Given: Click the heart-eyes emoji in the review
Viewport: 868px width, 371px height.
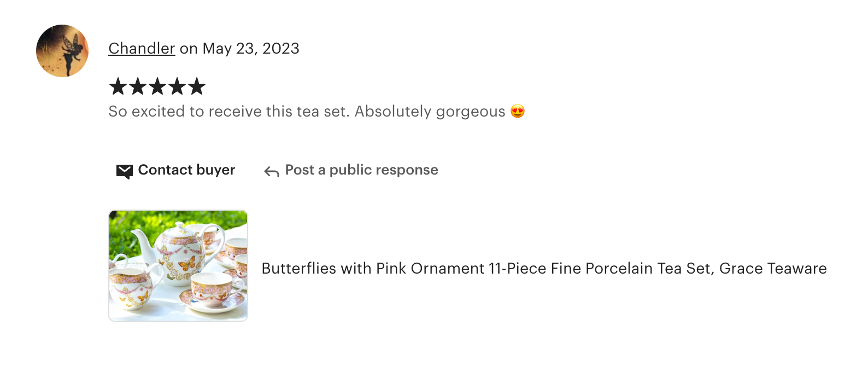Looking at the screenshot, I should click(518, 112).
